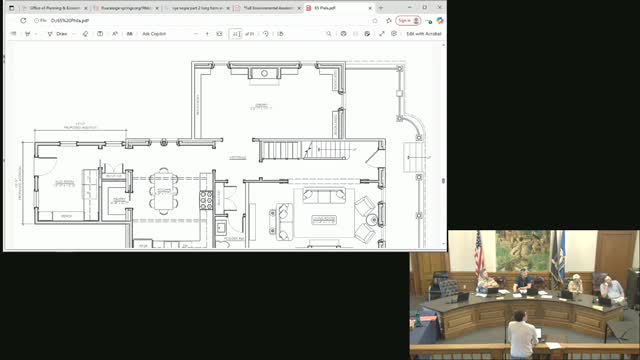Open the PDF table of contents icon
Screen dimensions: 640x360
(13, 34)
